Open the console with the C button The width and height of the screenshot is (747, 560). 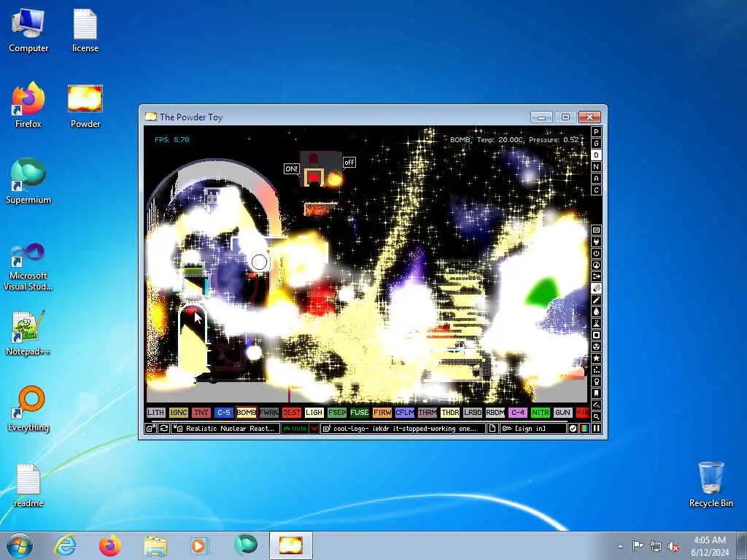pos(596,190)
